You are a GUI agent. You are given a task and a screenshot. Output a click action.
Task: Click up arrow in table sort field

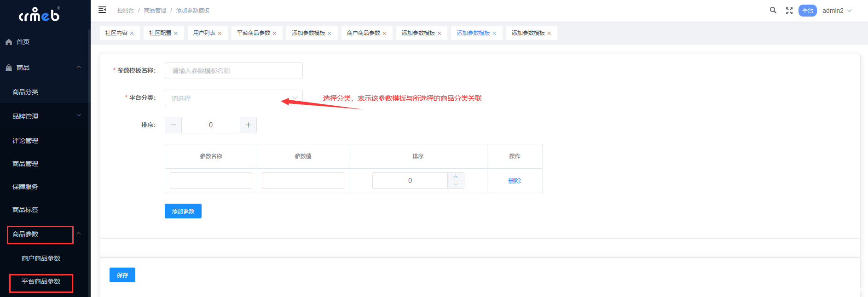tap(456, 177)
